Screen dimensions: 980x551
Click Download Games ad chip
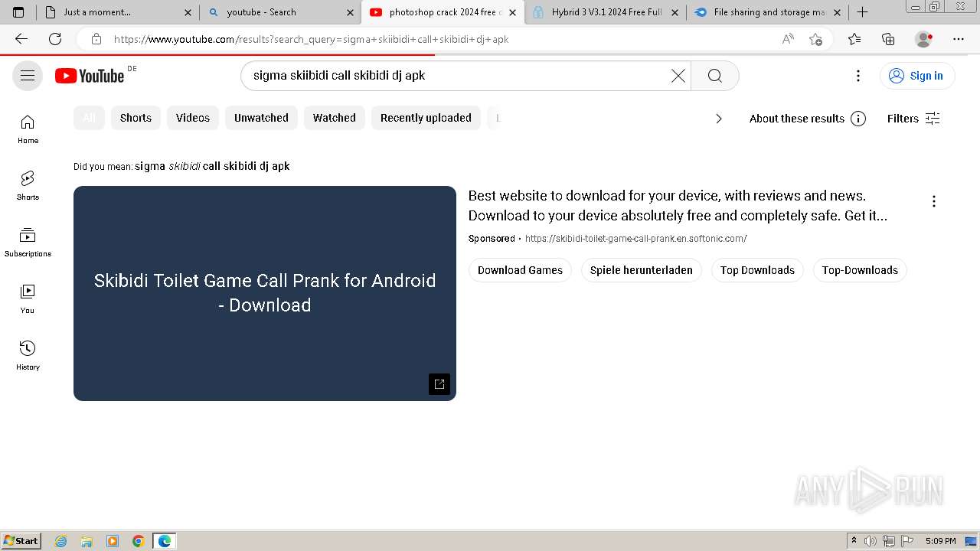click(x=520, y=270)
